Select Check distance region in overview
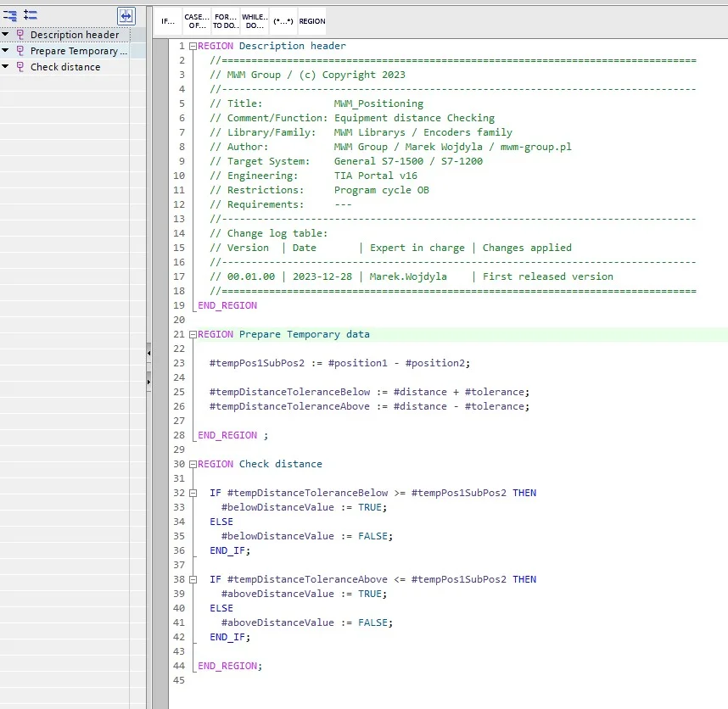This screenshot has width=728, height=709. (x=65, y=67)
